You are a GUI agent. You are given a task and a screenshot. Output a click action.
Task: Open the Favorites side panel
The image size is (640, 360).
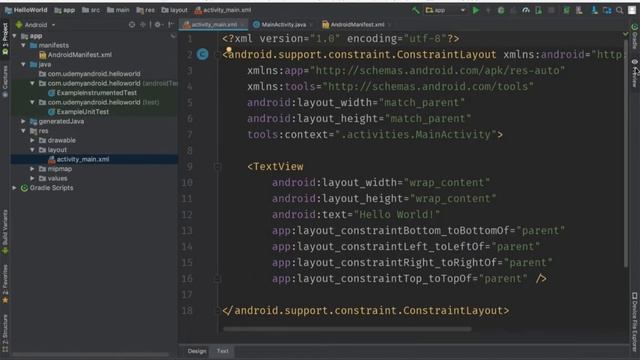tap(5, 284)
